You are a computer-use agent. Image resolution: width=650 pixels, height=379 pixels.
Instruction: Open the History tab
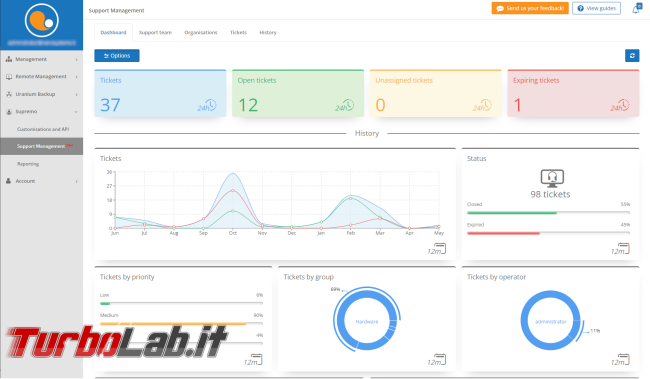point(268,32)
